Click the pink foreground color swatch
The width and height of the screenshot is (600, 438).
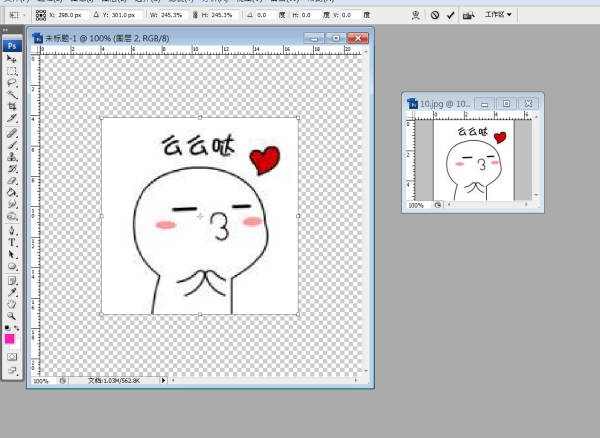(10, 339)
